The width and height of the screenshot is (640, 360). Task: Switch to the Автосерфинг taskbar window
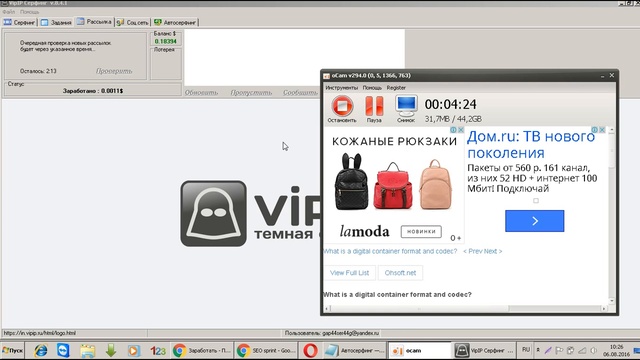(x=355, y=351)
